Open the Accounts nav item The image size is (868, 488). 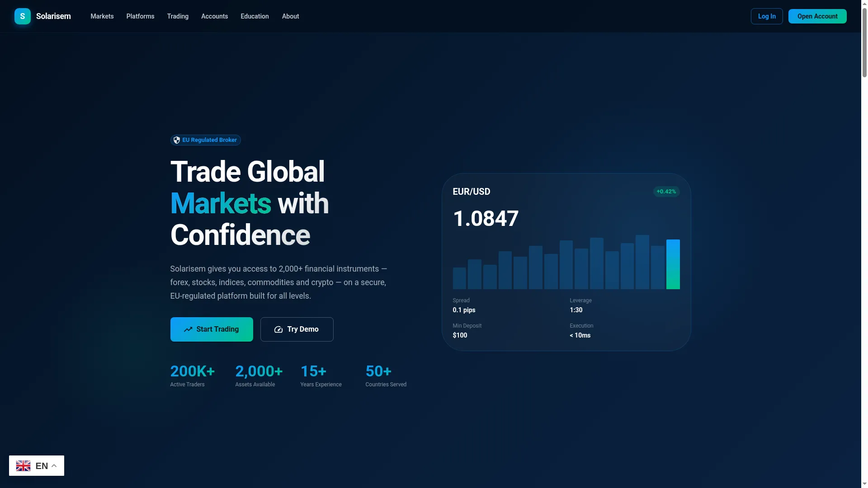[x=214, y=16]
